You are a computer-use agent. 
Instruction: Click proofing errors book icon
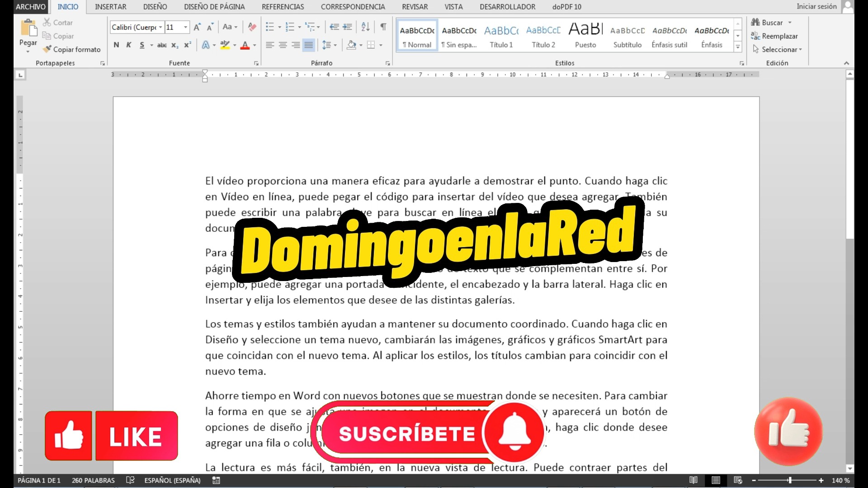point(130,480)
